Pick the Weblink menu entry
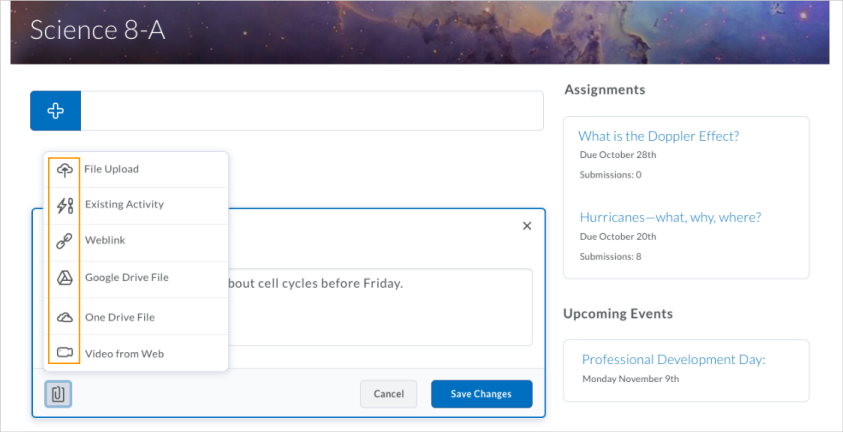Viewport: 843px width, 432px height. (136, 241)
